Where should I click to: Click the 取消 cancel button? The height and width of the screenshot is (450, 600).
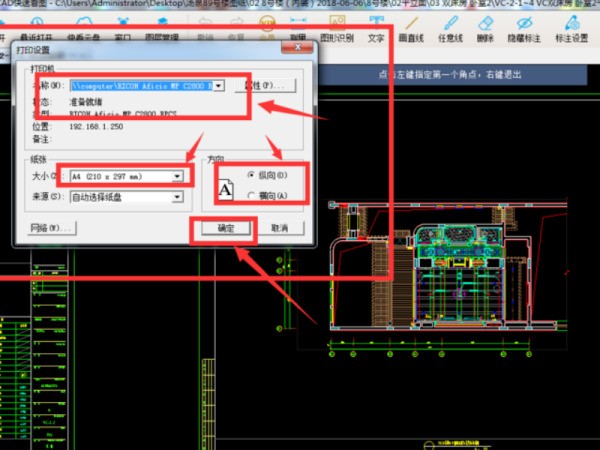280,228
